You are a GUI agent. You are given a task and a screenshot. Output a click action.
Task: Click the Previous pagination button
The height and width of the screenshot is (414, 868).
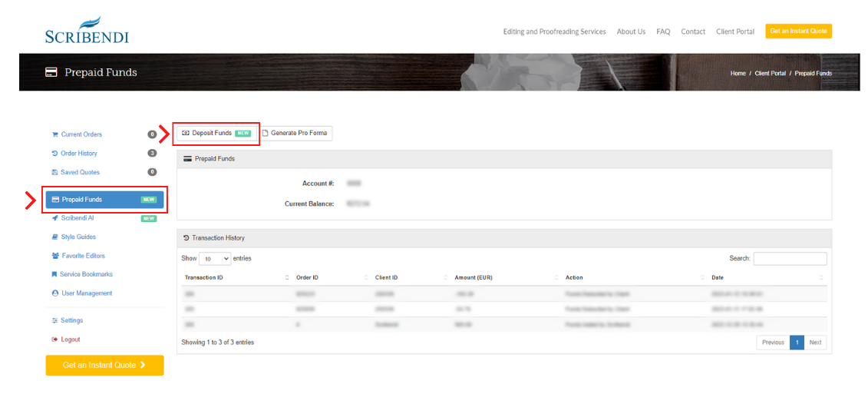pyautogui.click(x=773, y=343)
